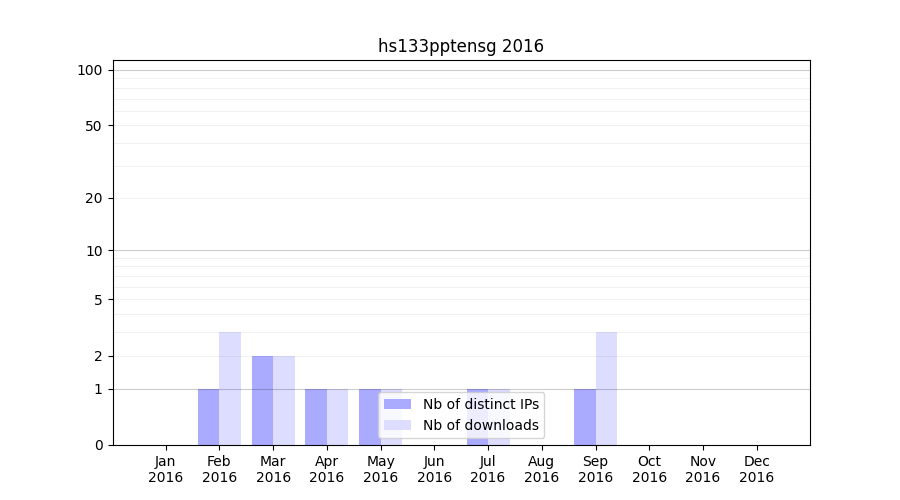Select the y-axis tick label 20
Viewport: 900px width, 500px height.
[94, 198]
